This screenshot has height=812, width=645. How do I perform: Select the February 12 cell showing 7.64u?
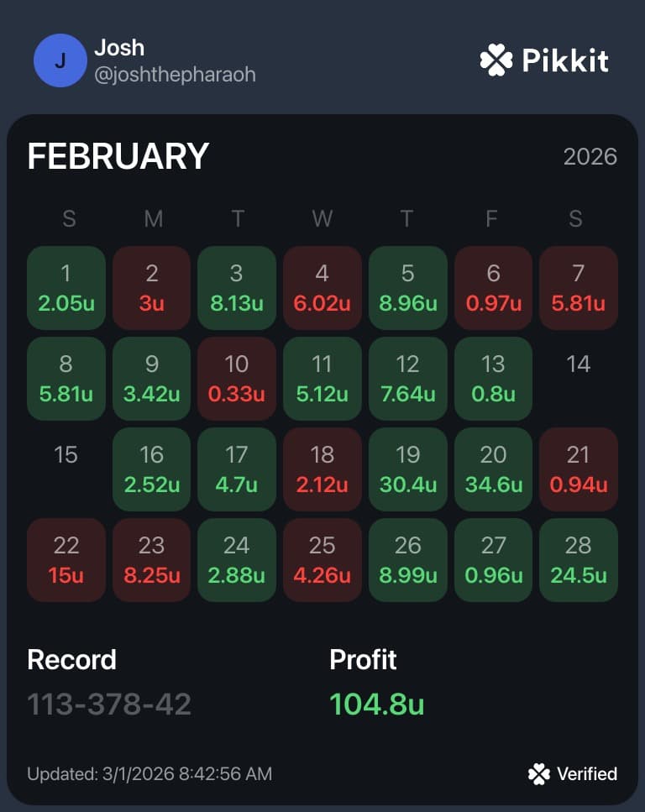point(407,379)
